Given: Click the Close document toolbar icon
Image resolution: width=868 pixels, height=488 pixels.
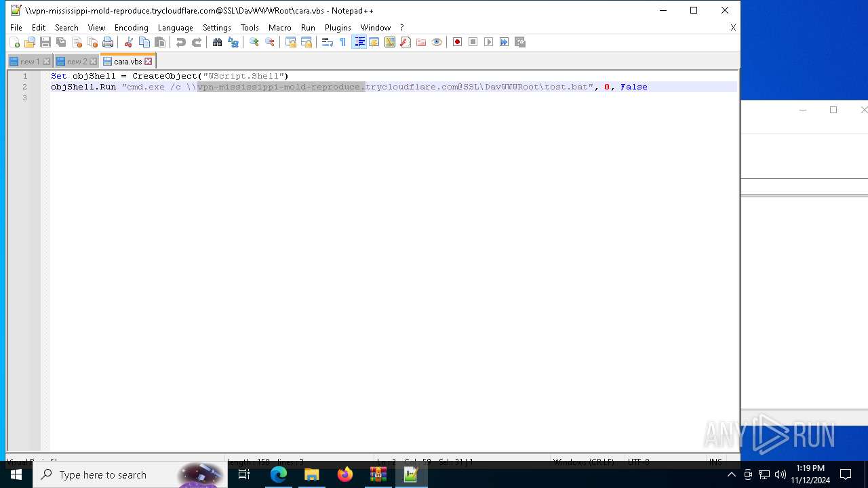Looking at the screenshot, I should coord(77,42).
